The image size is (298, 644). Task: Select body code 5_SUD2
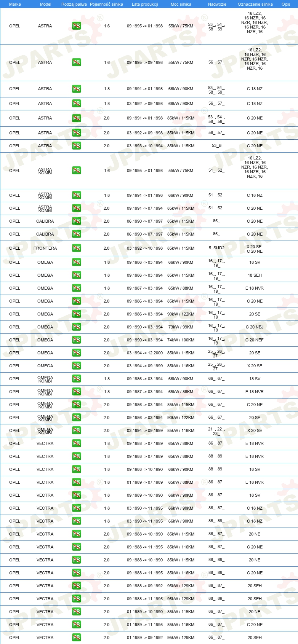[x=216, y=248]
